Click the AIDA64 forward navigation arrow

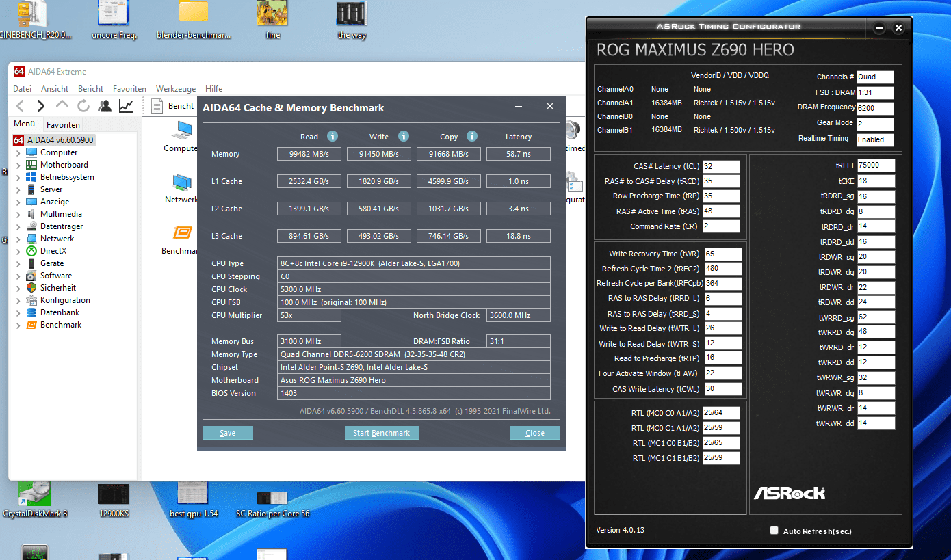[x=41, y=106]
